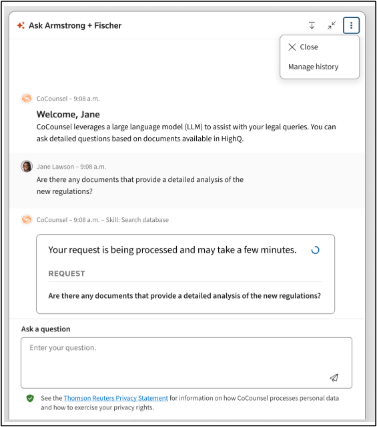This screenshot has height=427, width=377.
Task: Click the scroll-to-bottom arrow icon in header
Action: (x=312, y=25)
